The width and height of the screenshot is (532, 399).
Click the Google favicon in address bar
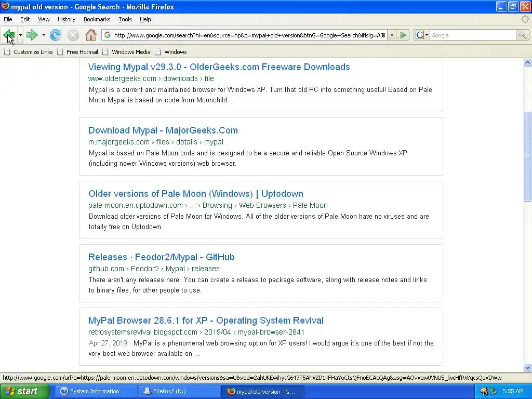click(x=107, y=35)
